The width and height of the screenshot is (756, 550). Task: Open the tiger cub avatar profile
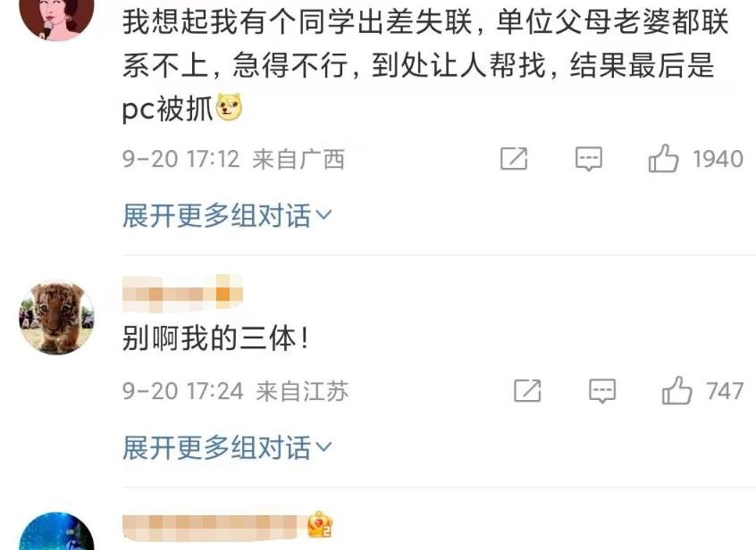point(56,318)
